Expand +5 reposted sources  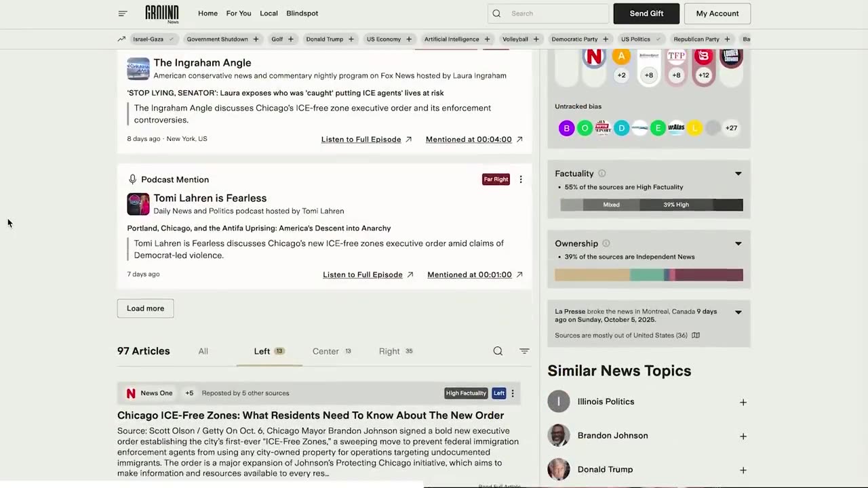(x=189, y=393)
